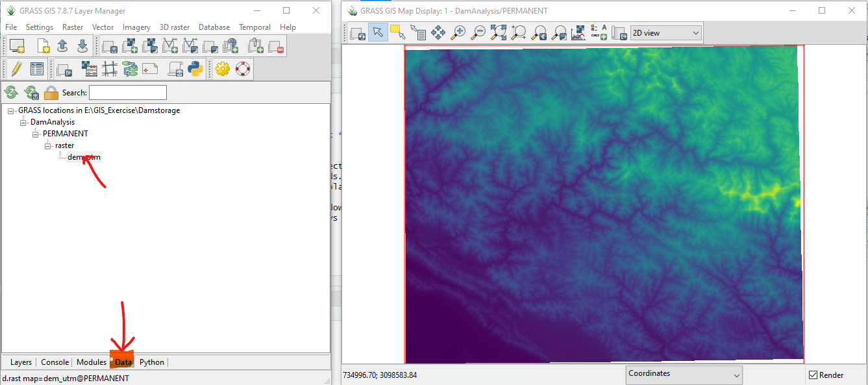Viewport: 868px width, 385px height.
Task: Activate the pointer tool in Map Display
Action: click(x=378, y=32)
